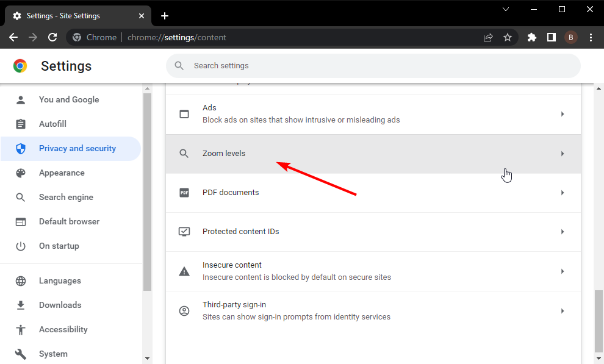604x364 pixels.
Task: Open the tab search dropdown chevron
Action: 506,9
